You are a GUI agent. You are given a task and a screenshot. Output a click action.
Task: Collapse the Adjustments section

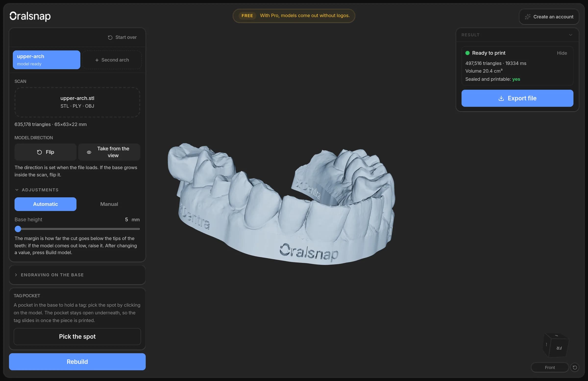point(37,190)
